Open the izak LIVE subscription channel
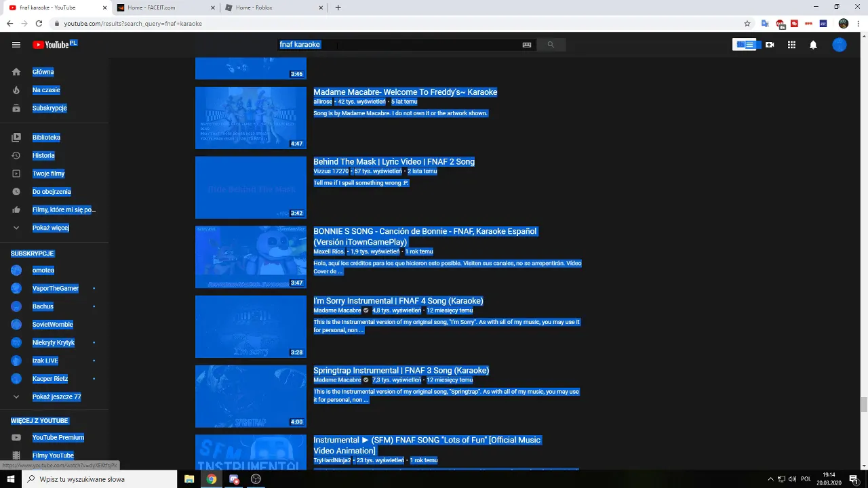This screenshot has height=488, width=868. point(45,361)
